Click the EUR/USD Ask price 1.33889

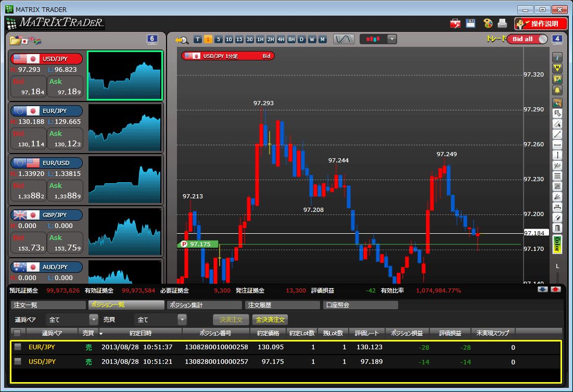click(x=65, y=191)
